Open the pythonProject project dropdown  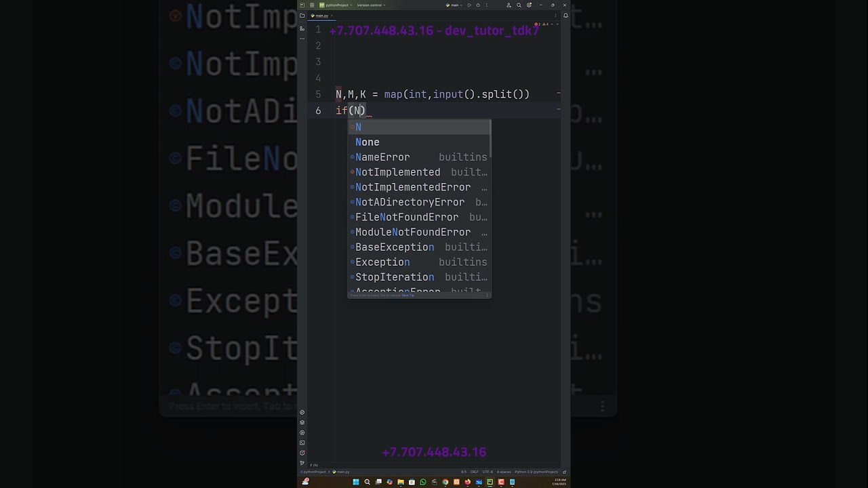[x=336, y=5]
